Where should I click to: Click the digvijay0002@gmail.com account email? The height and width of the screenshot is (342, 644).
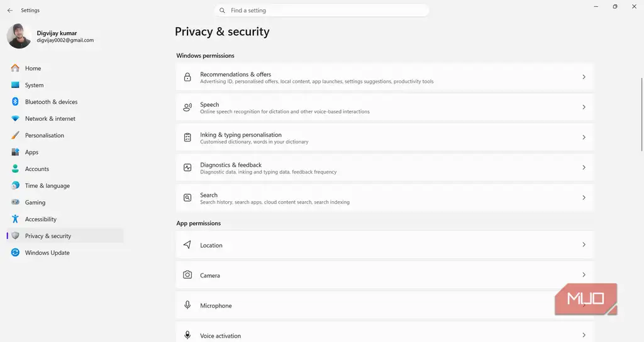[x=65, y=40]
